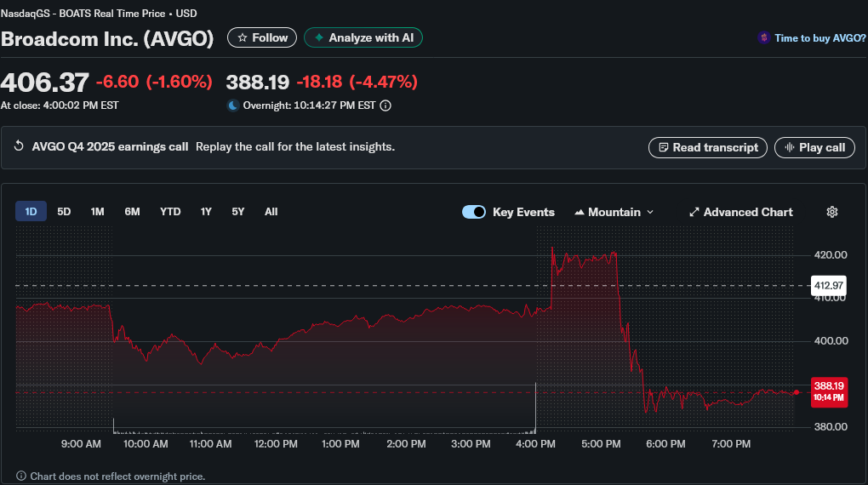Screen dimensions: 868x485
Task: Click the Follow star button
Action: click(262, 37)
